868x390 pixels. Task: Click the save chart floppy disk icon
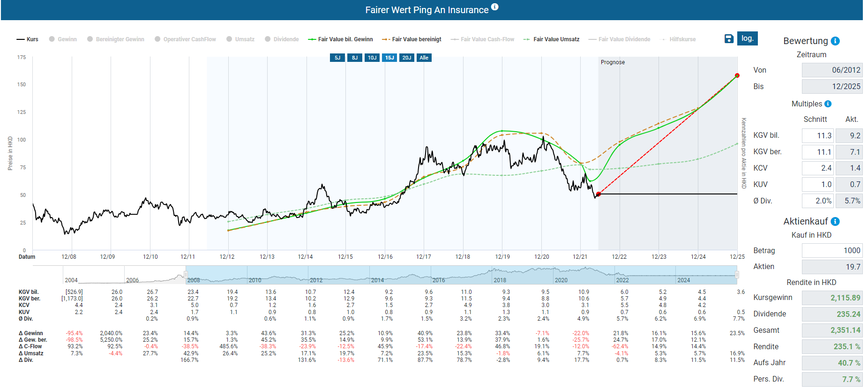click(x=729, y=39)
